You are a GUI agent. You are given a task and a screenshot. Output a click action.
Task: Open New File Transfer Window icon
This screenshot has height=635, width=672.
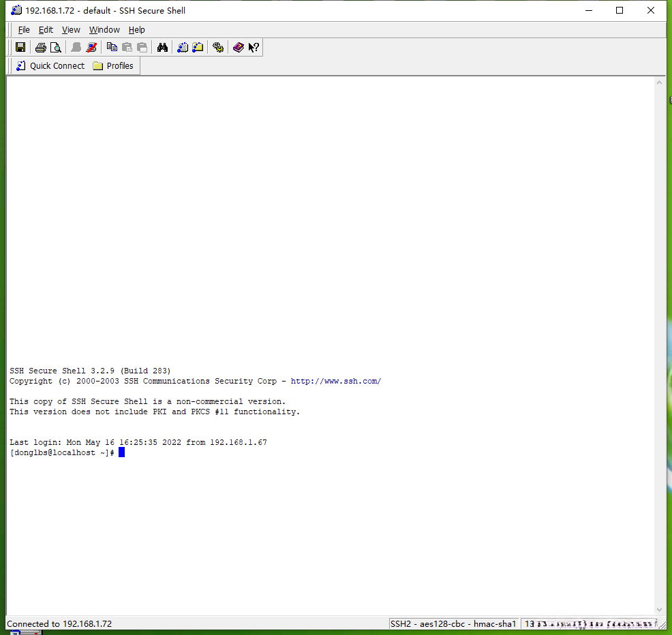[x=198, y=47]
